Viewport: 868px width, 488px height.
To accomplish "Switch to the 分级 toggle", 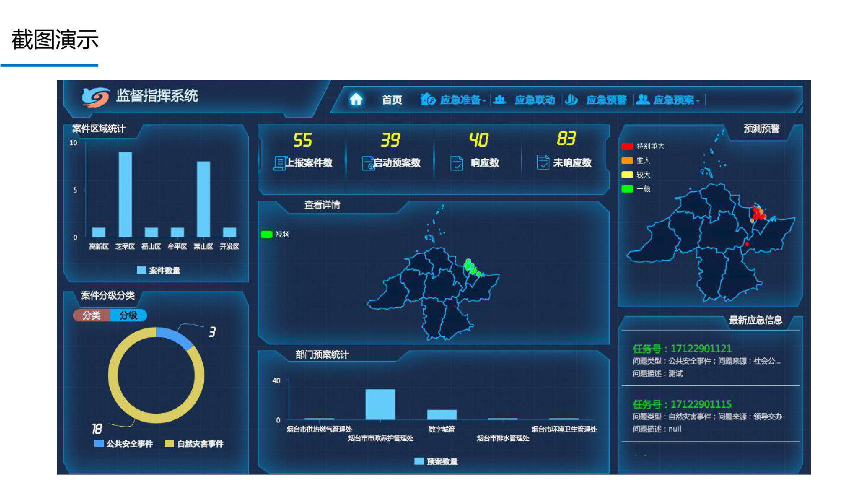I will [128, 315].
